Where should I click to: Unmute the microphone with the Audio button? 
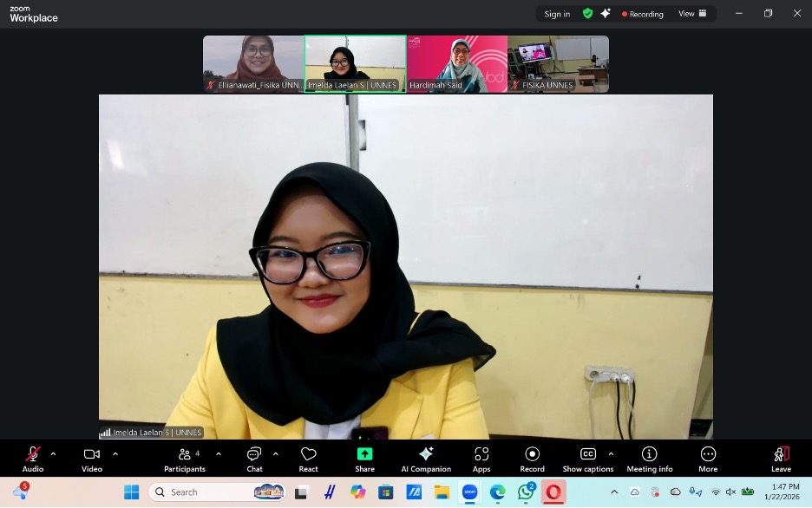point(33,457)
